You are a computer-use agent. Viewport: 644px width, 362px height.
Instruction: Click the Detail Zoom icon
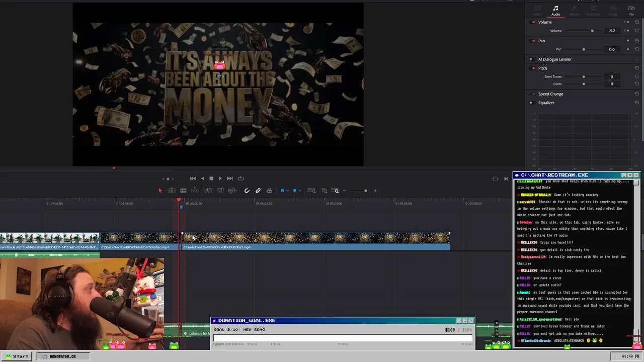point(324,191)
